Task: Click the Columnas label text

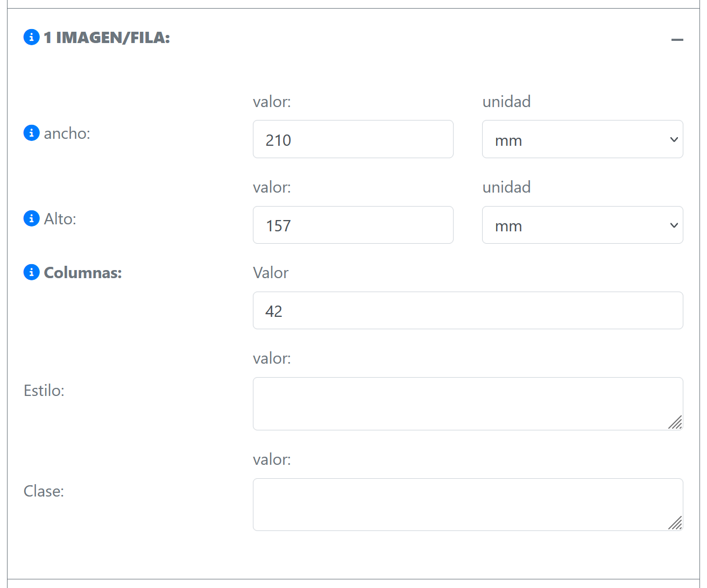Action: [x=83, y=273]
